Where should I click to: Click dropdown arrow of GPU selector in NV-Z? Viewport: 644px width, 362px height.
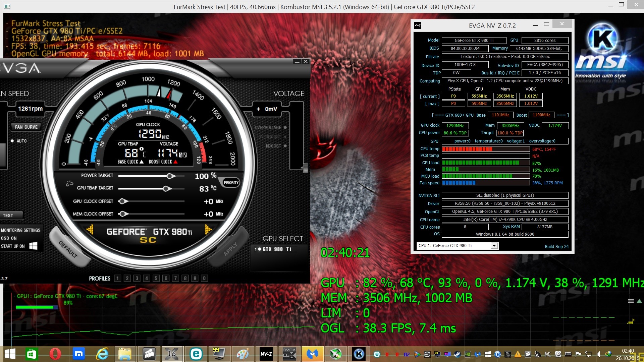pyautogui.click(x=494, y=246)
